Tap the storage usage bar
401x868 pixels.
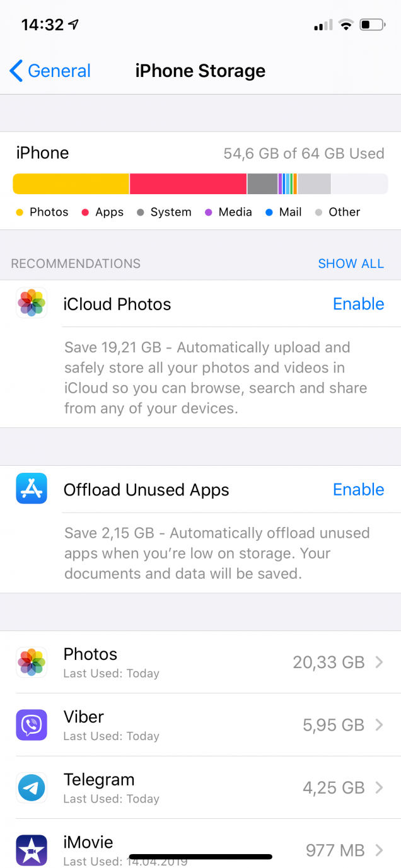point(200,183)
